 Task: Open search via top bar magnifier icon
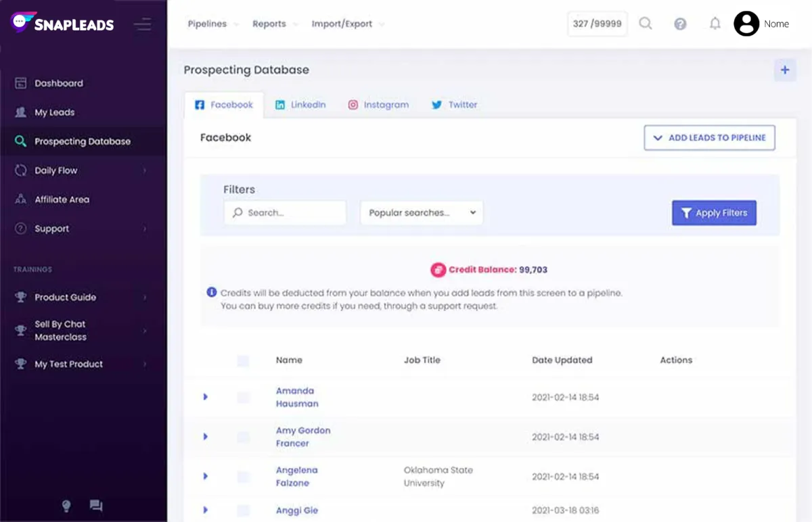646,24
